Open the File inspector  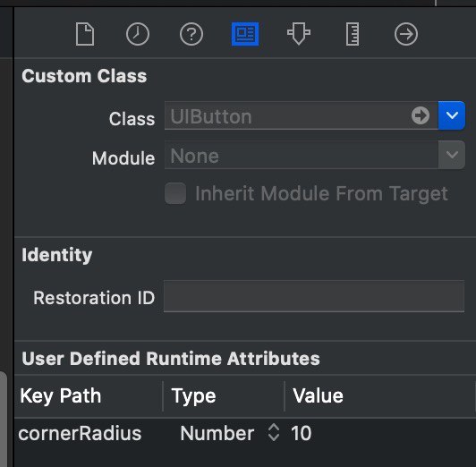tap(85, 34)
